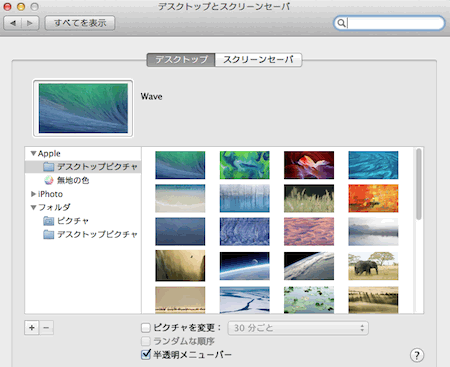Viewport: 450px width, 367px height.
Task: Select the Earth horizon with moon thumbnail
Action: coord(244,266)
